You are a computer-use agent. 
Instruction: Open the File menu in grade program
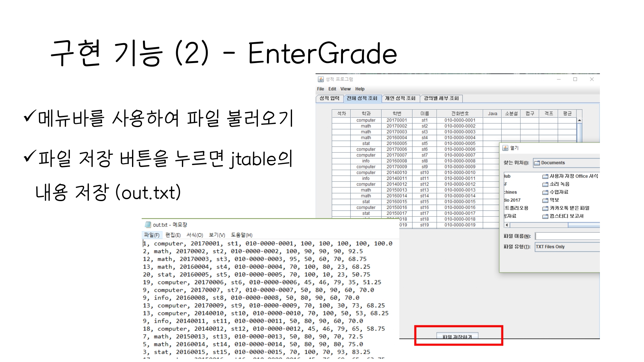pos(320,89)
